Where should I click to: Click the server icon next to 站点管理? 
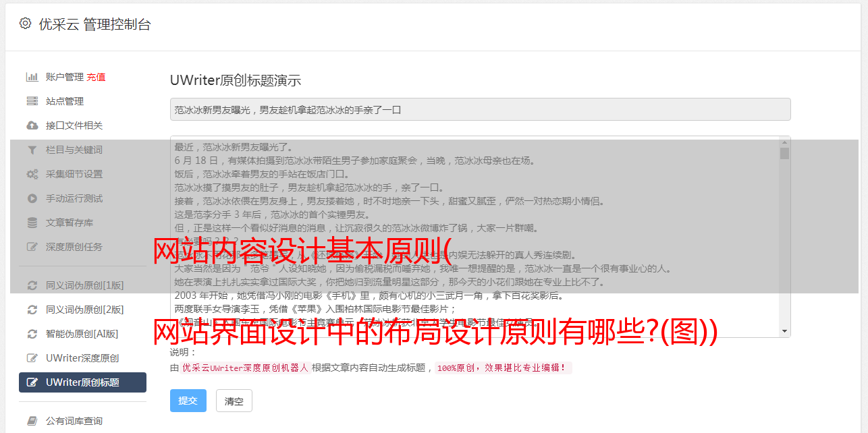pos(32,101)
